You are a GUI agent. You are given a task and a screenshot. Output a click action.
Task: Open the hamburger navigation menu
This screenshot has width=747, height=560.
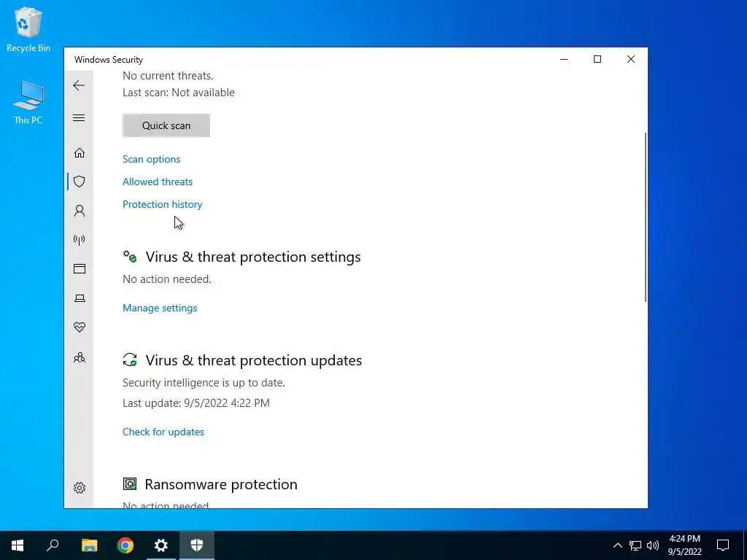coord(79,117)
